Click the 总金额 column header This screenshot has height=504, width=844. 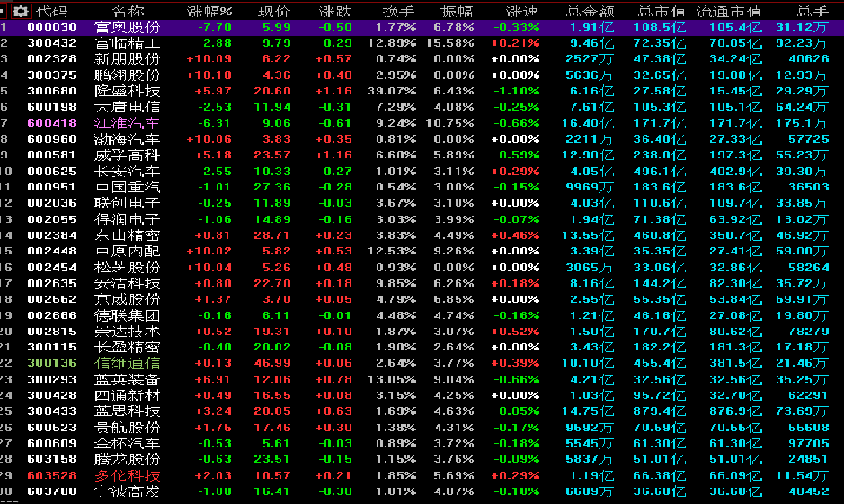(x=591, y=11)
